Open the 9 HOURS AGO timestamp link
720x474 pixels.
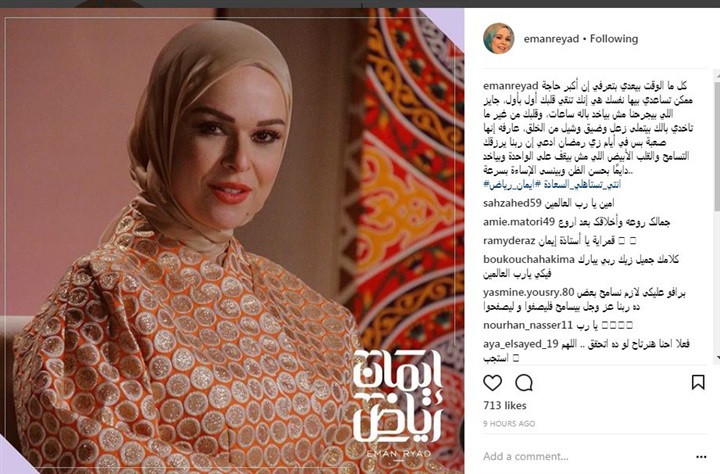pos(509,423)
